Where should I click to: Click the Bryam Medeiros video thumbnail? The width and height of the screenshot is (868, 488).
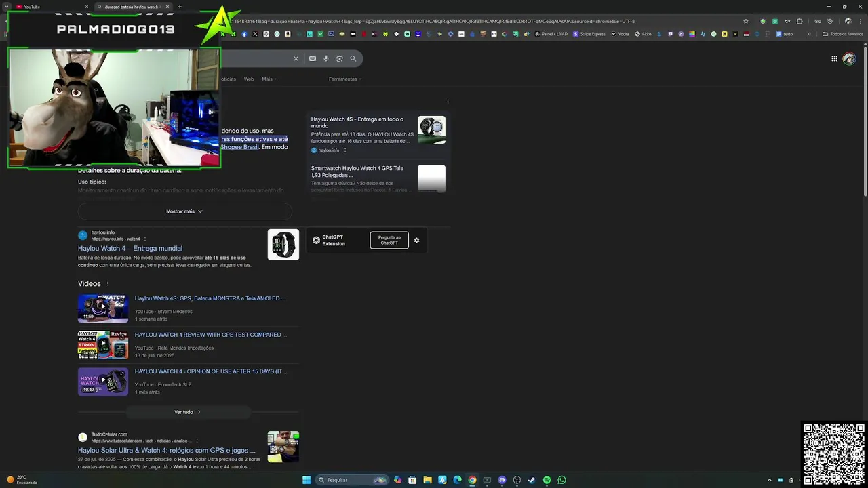click(x=103, y=308)
